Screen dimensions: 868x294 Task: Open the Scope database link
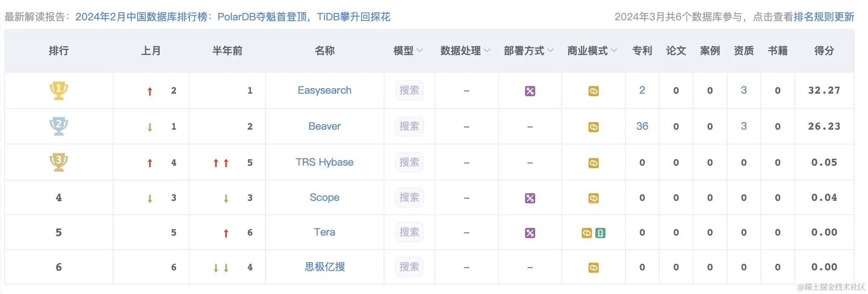(325, 197)
